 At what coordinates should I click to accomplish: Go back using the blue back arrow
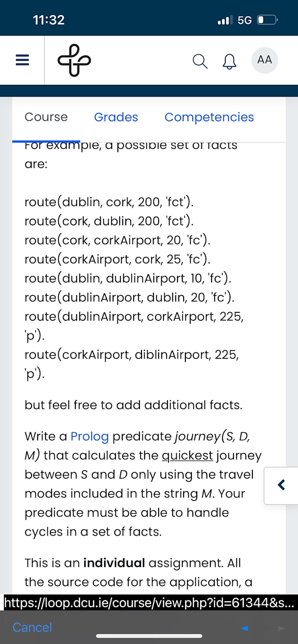[x=245, y=628]
